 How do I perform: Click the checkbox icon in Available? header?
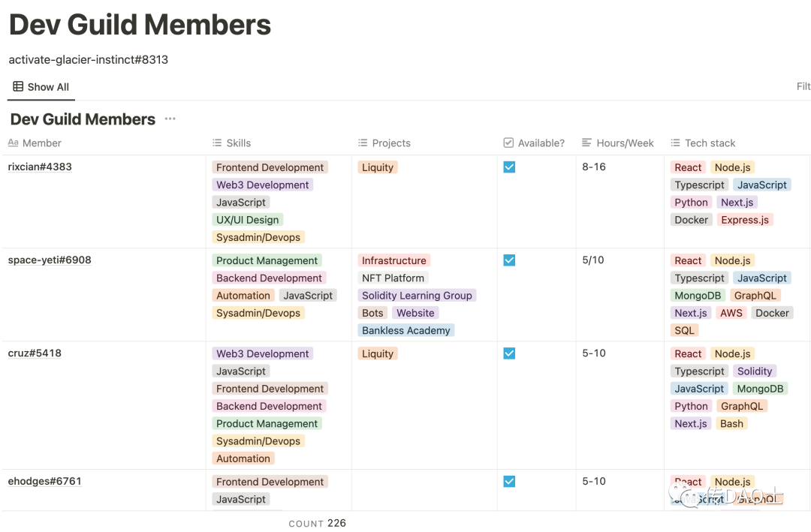click(x=508, y=143)
